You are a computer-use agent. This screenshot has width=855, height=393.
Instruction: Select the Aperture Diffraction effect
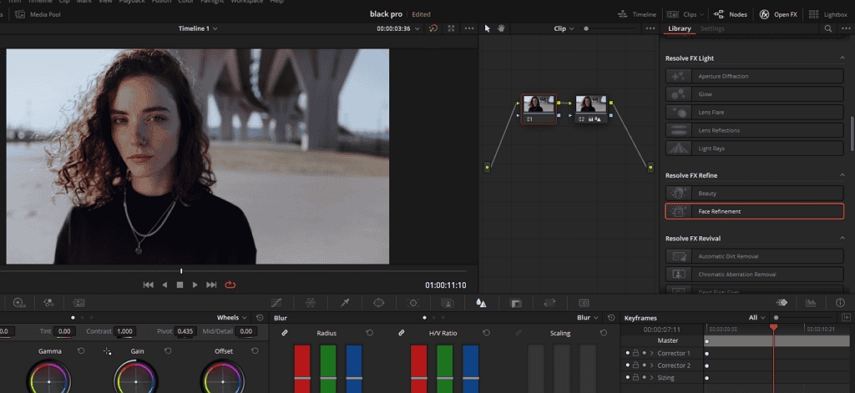coord(754,76)
